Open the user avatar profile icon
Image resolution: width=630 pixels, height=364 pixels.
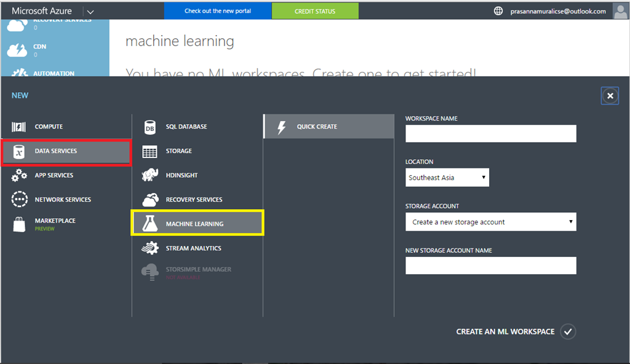point(620,11)
